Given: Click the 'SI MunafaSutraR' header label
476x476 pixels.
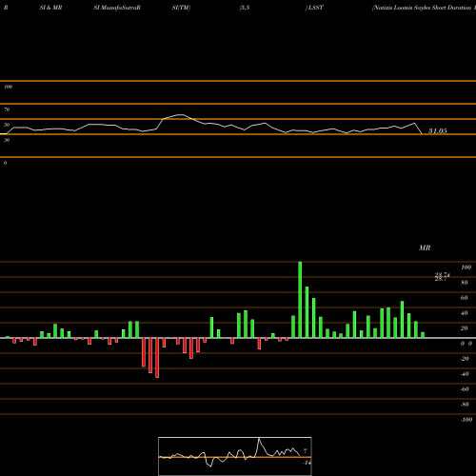Looking at the screenshot, I should coord(117,8).
